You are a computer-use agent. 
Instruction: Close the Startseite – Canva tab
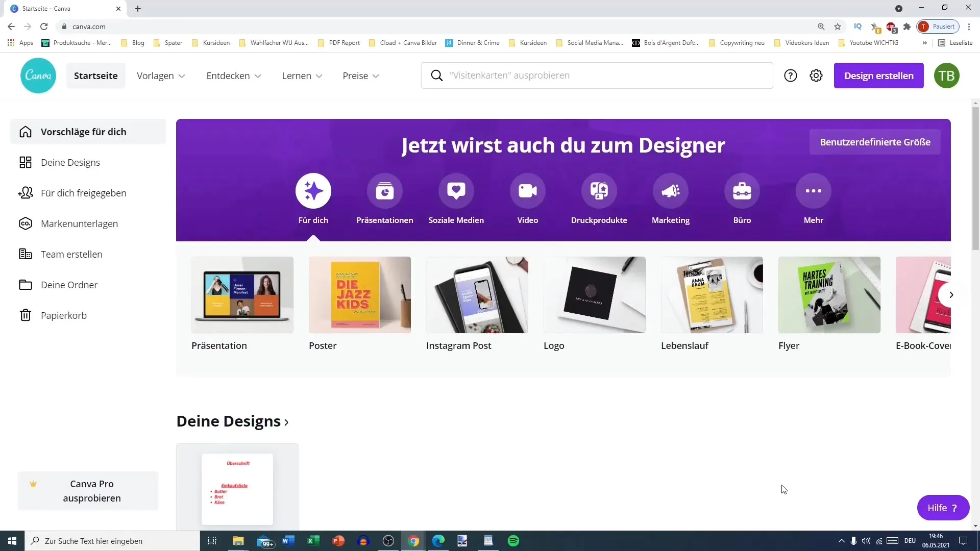click(118, 9)
